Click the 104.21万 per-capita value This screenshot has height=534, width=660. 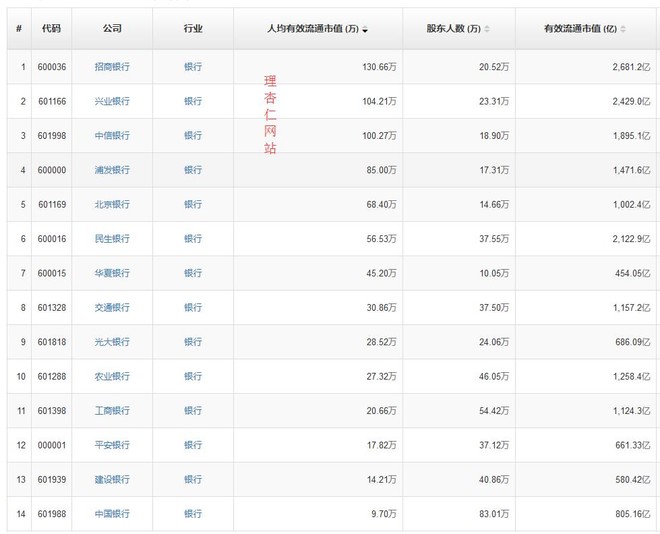(x=379, y=101)
